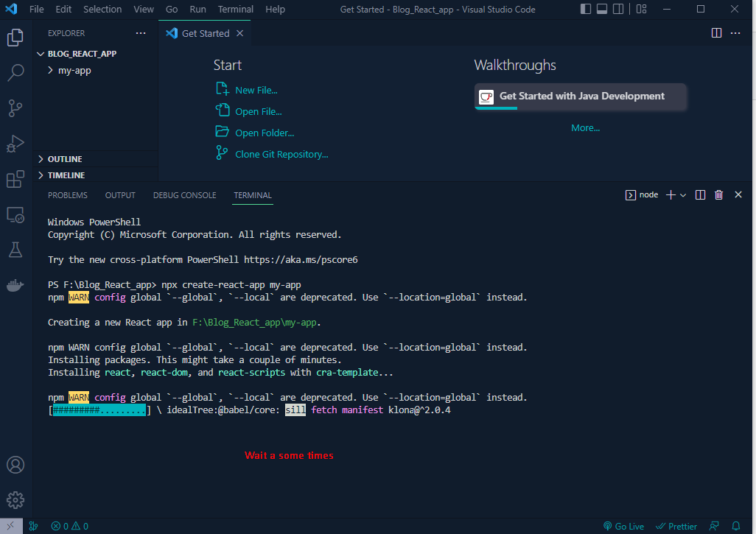Screen dimensions: 756x534
Task: Click Clone Git Repository... link
Action: tap(281, 154)
